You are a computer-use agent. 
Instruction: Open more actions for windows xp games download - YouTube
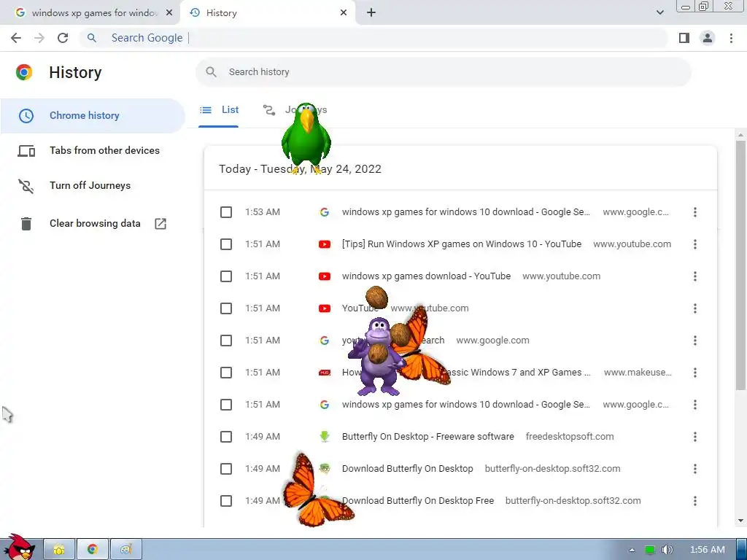[695, 276]
